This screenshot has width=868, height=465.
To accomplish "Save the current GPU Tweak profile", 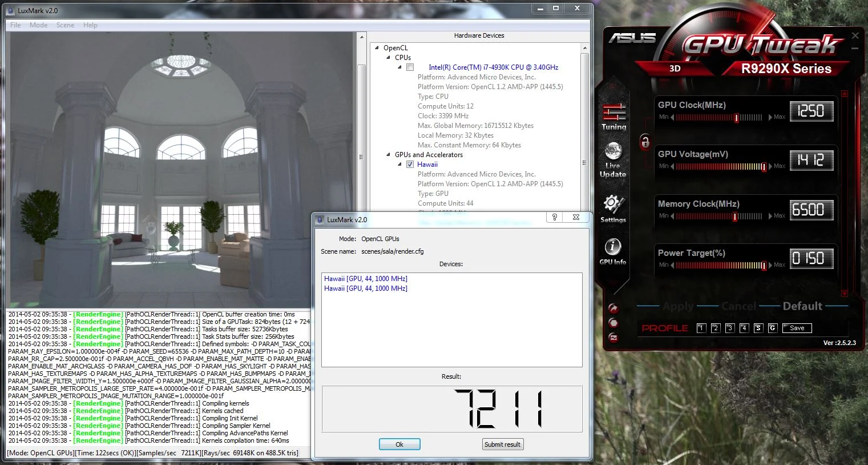I will click(x=797, y=328).
